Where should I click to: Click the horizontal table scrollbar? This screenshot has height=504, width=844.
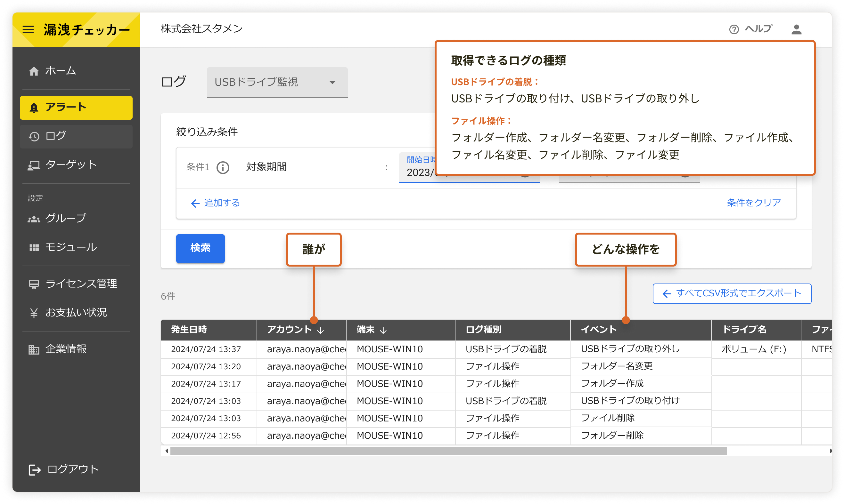tap(448, 451)
